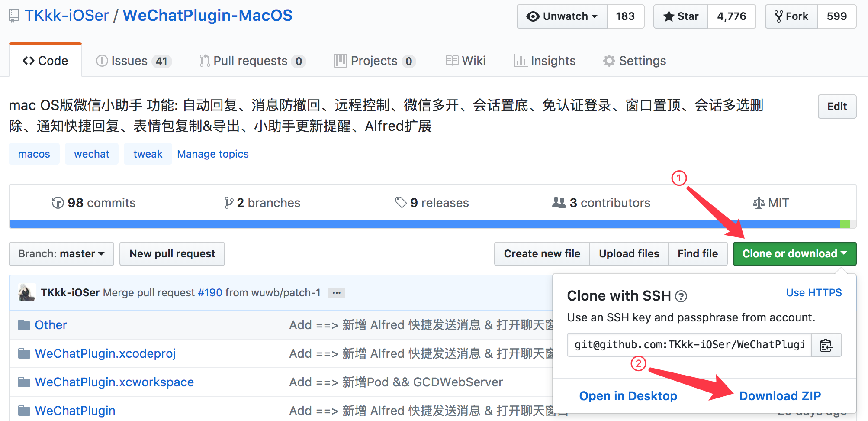Click the New pull request button

(x=172, y=254)
